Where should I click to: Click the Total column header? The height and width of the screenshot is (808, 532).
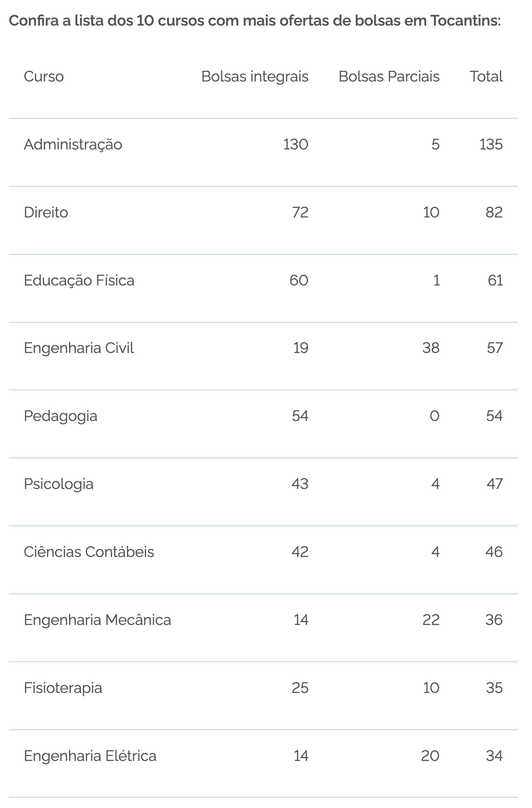486,76
